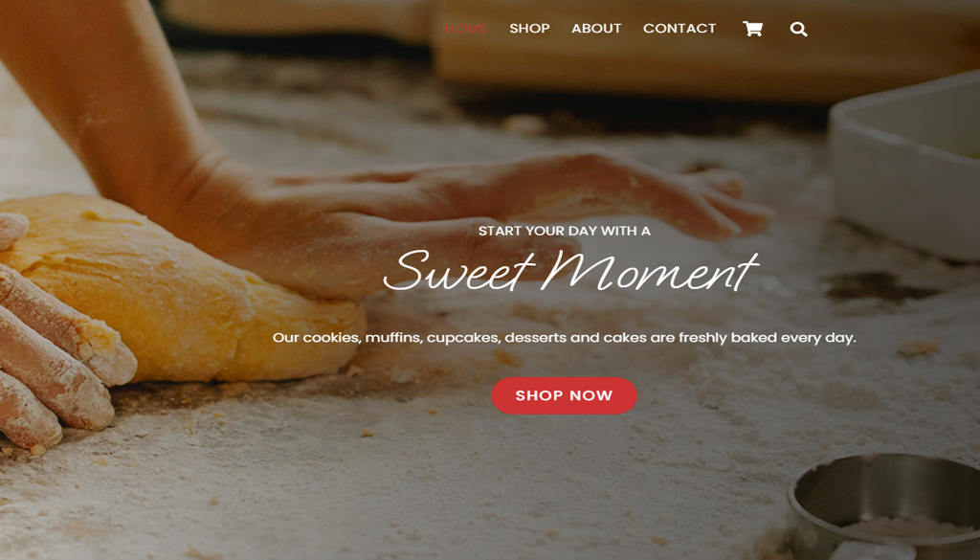The width and height of the screenshot is (980, 560).
Task: Select the START YOUR DAY WITH A text
Action: [x=565, y=232]
